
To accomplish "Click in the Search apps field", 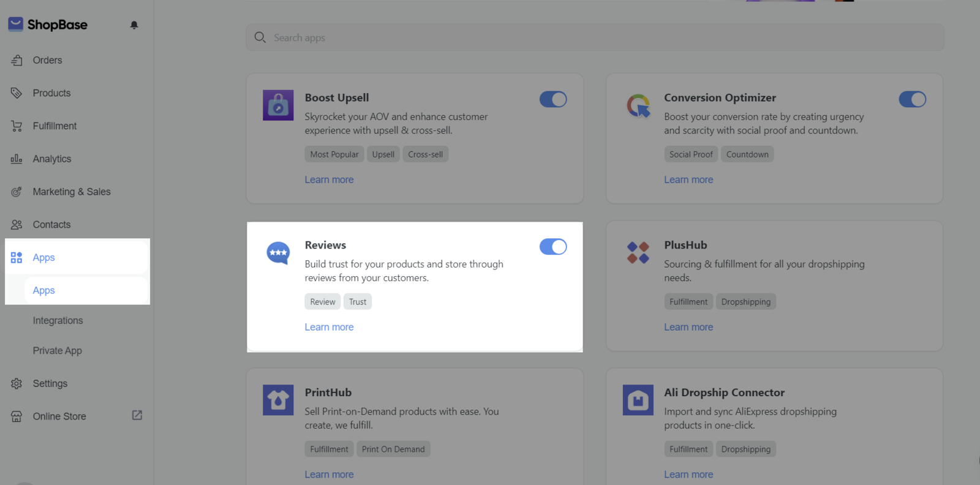I will pos(595,37).
